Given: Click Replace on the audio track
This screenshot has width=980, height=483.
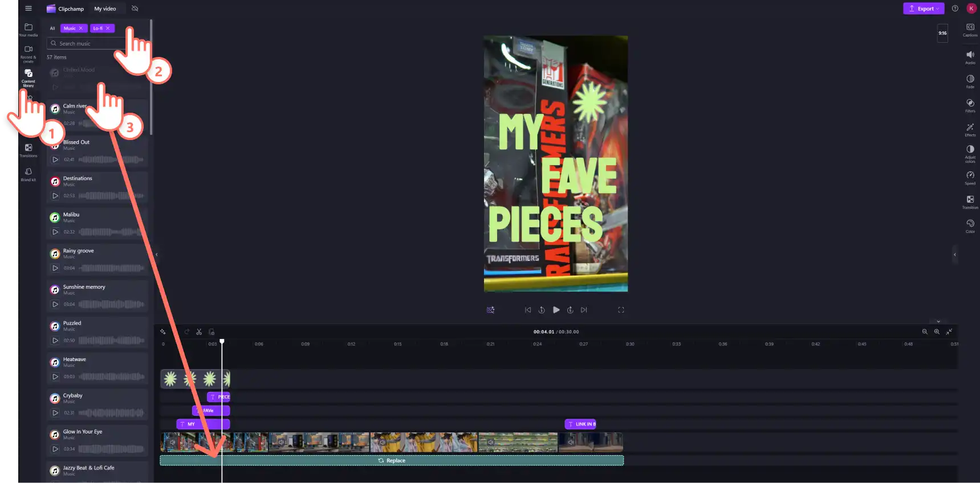Looking at the screenshot, I should click(392, 460).
